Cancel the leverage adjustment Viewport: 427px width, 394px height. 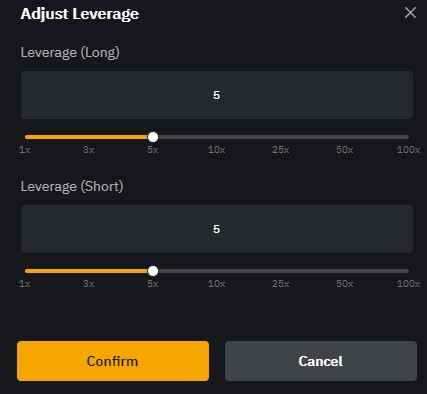pos(321,361)
